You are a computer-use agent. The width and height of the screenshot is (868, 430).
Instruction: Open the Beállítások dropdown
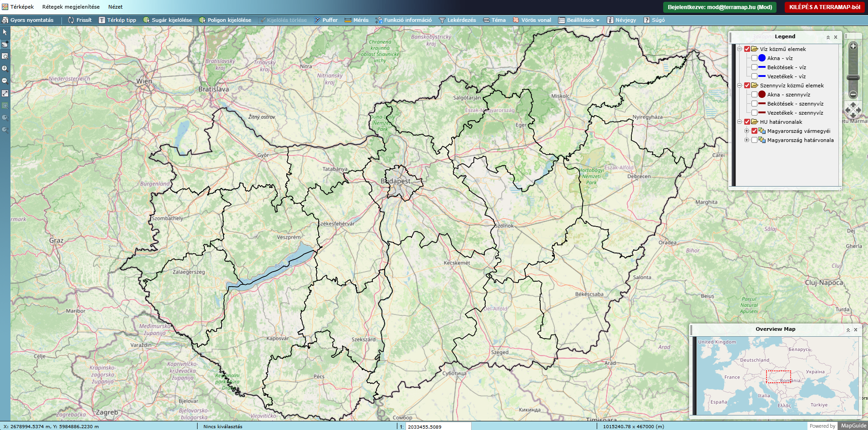(x=579, y=20)
